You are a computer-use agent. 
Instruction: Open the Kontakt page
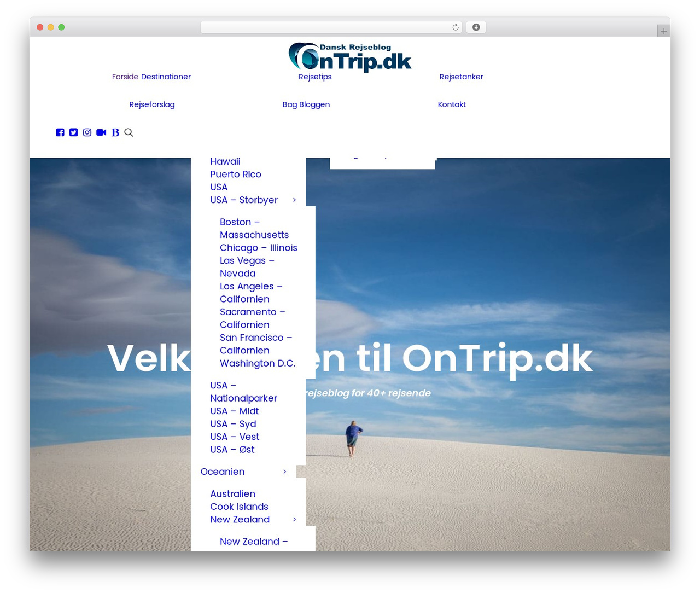coord(452,104)
